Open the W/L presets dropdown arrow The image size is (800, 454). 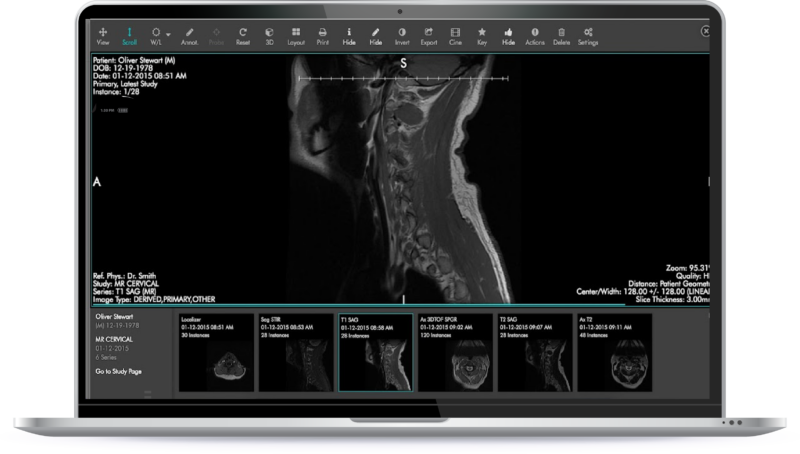[168, 35]
